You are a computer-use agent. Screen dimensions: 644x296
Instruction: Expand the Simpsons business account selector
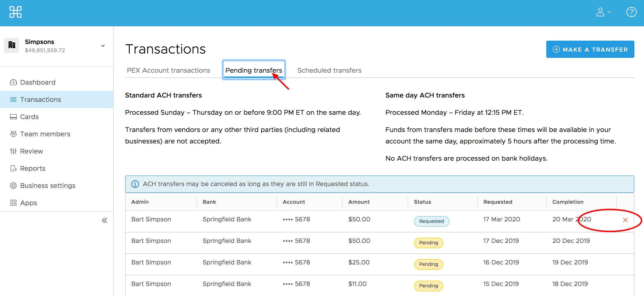(103, 46)
